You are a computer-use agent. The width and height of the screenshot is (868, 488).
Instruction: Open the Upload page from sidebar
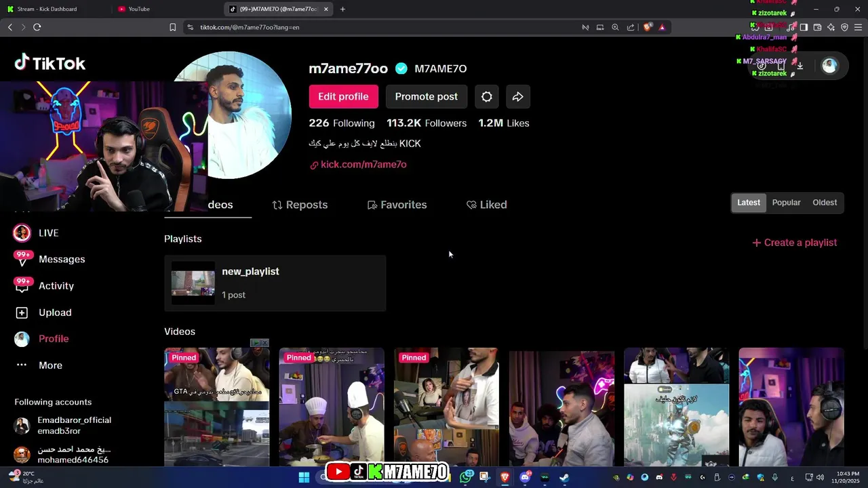[x=43, y=312]
